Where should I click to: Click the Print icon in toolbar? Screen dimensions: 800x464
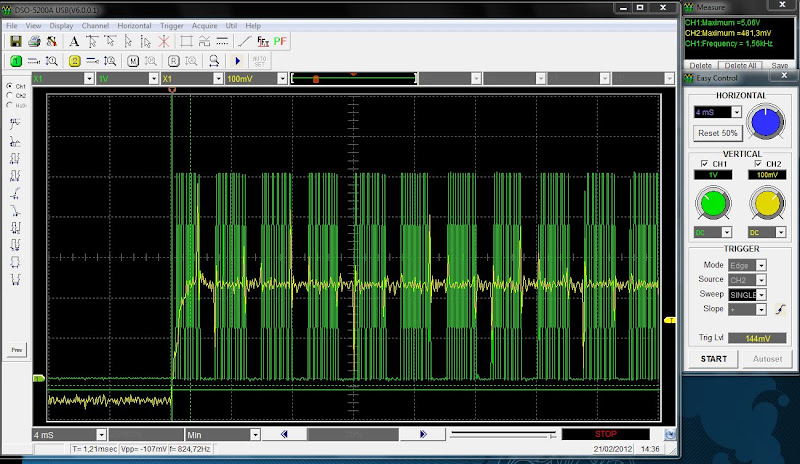[34, 41]
